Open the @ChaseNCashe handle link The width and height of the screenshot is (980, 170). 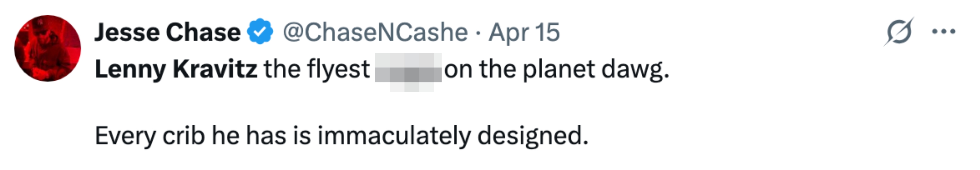tap(375, 32)
